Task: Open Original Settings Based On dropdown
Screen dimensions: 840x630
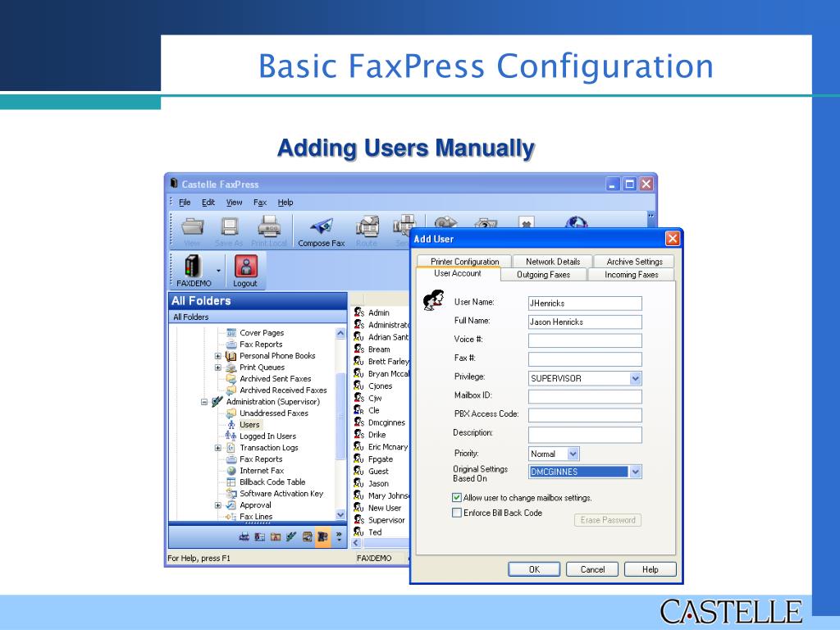Action: 635,472
